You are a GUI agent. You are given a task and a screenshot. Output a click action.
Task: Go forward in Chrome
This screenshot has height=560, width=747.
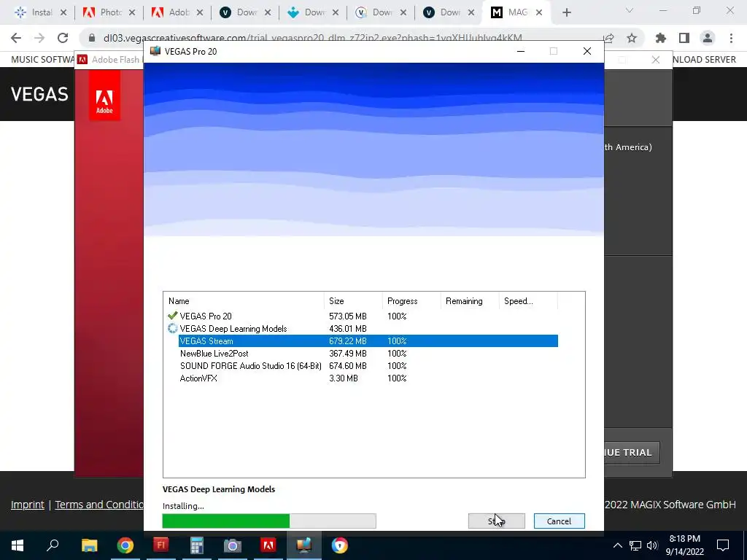point(39,38)
